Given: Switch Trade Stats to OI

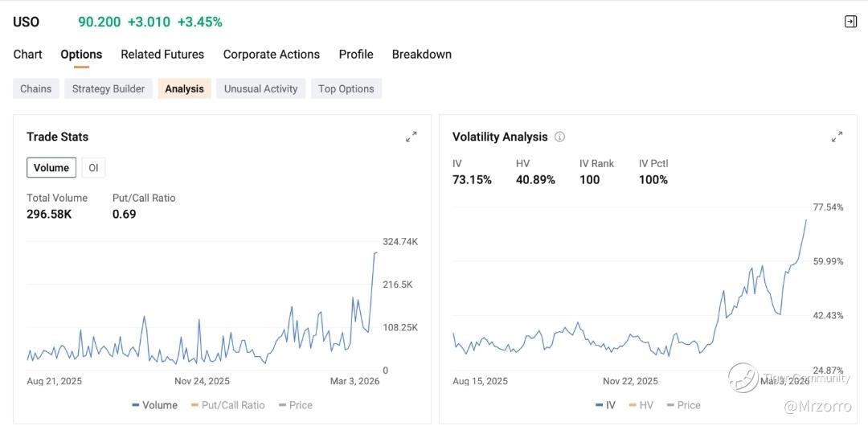Looking at the screenshot, I should coord(93,167).
